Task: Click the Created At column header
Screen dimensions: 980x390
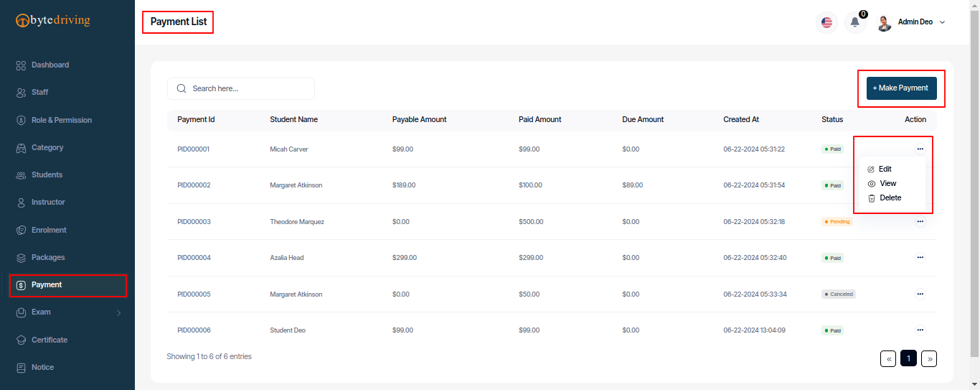Action: [x=741, y=120]
